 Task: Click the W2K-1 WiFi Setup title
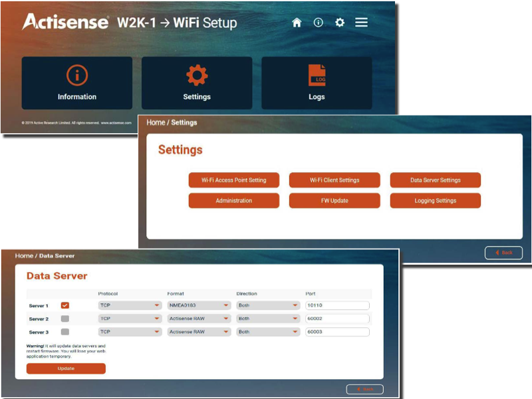pyautogui.click(x=177, y=23)
